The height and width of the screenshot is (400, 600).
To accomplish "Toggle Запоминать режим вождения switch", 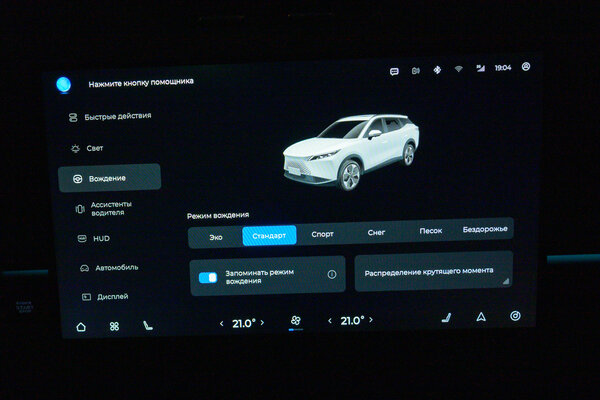I will click(208, 277).
